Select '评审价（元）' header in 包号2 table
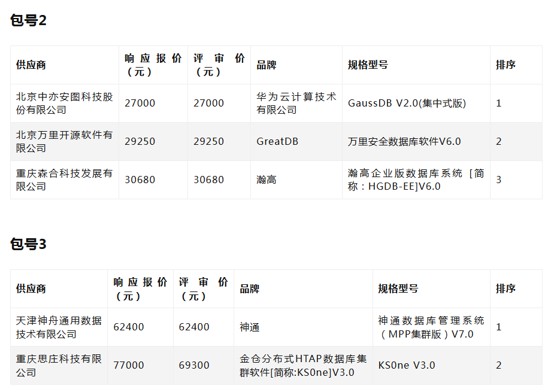This screenshot has height=392, width=551. point(219,65)
